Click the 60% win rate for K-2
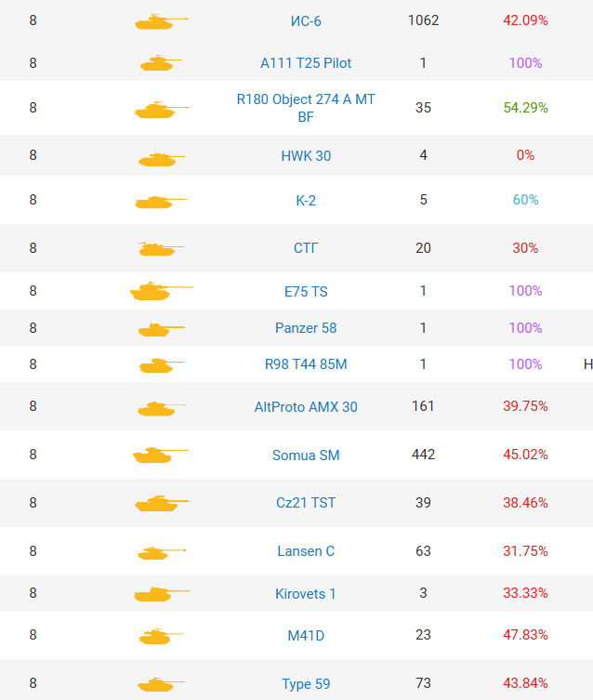Viewport: 593px width, 700px height. click(525, 200)
